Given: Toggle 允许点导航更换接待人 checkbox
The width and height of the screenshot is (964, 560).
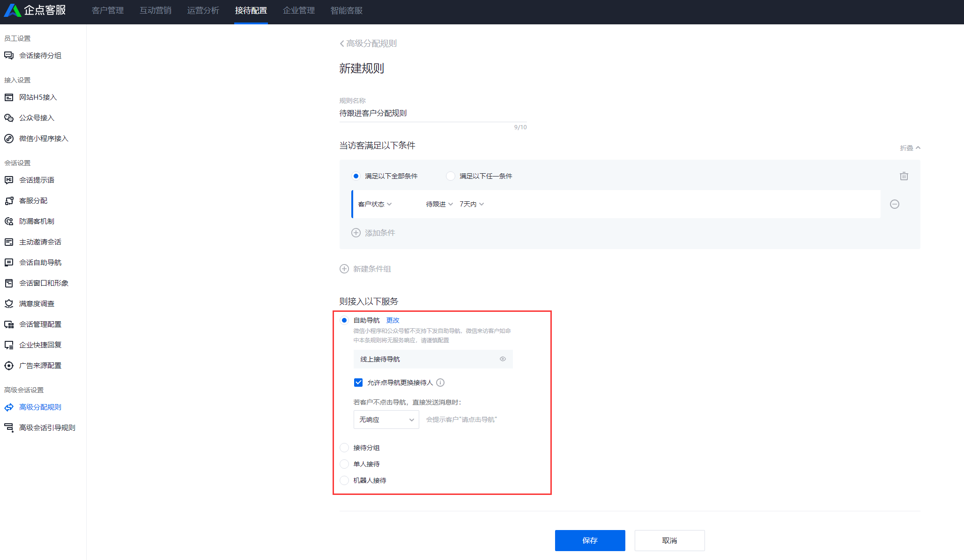Looking at the screenshot, I should coord(358,383).
